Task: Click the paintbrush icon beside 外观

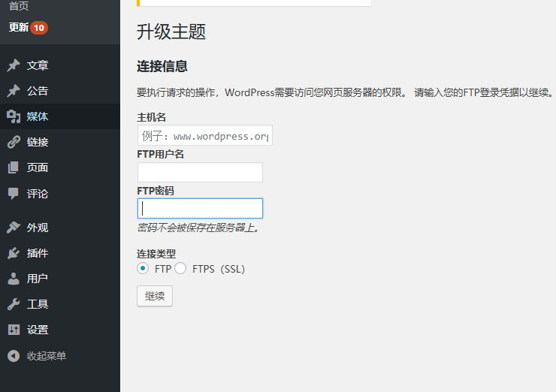Action: click(x=14, y=228)
